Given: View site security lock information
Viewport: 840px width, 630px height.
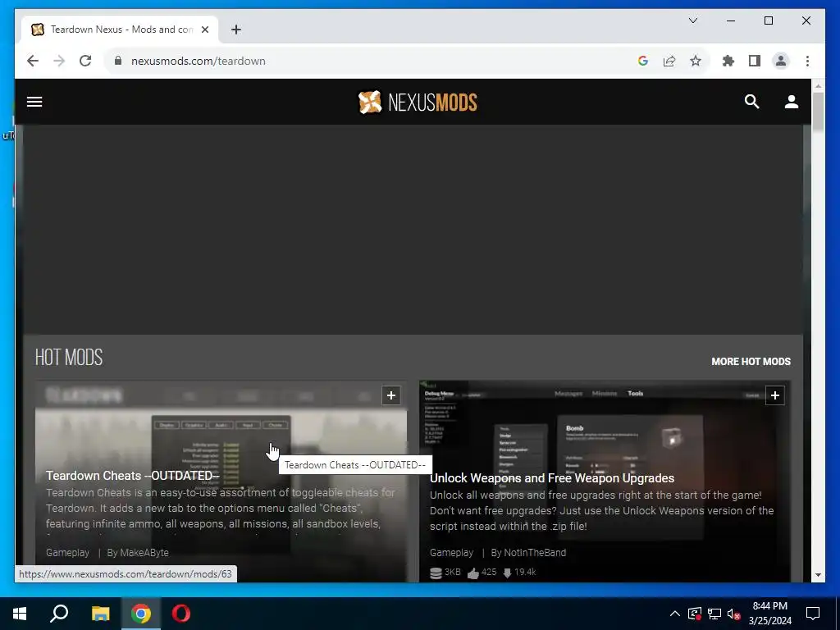Looking at the screenshot, I should coord(118,61).
